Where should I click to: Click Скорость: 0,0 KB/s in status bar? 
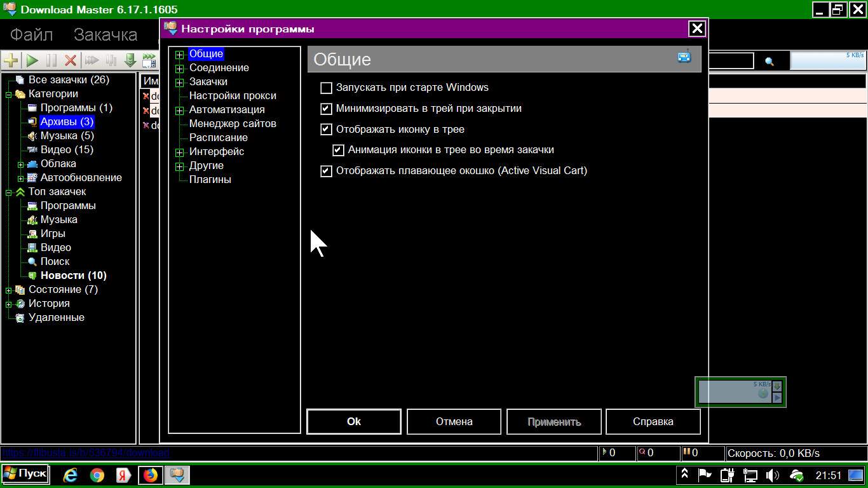(x=773, y=454)
